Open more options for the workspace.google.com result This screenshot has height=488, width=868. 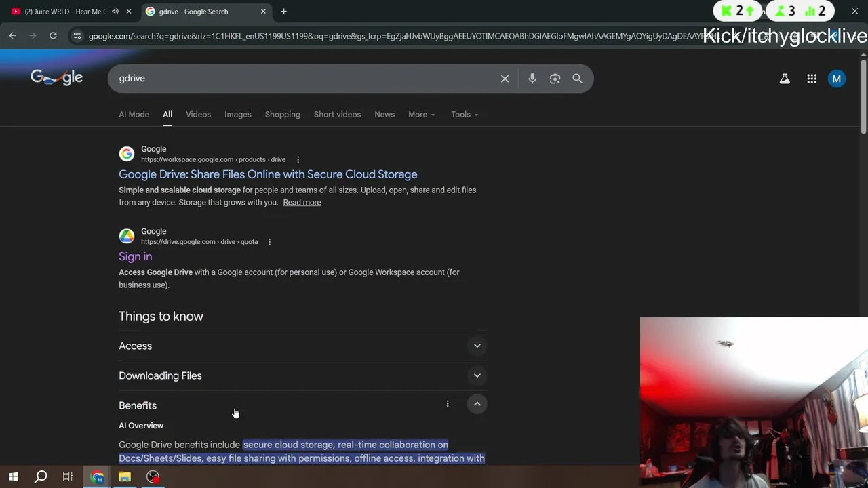(298, 159)
